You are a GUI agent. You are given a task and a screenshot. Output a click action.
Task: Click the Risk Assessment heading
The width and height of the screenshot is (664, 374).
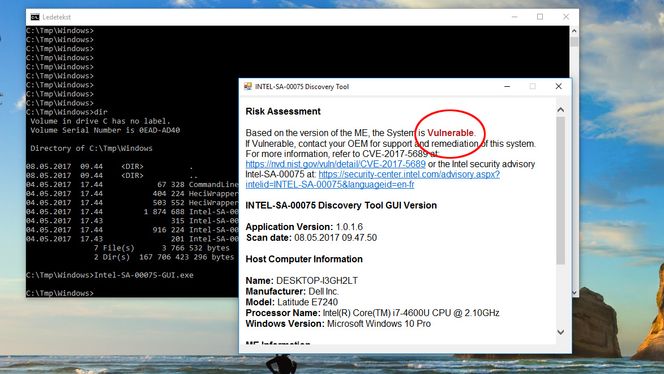tap(283, 111)
